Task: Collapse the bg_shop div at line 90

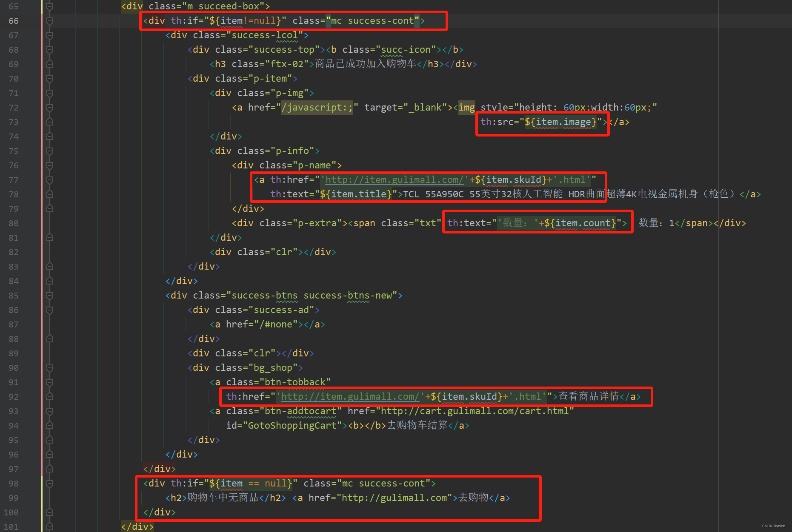Action: pos(50,368)
